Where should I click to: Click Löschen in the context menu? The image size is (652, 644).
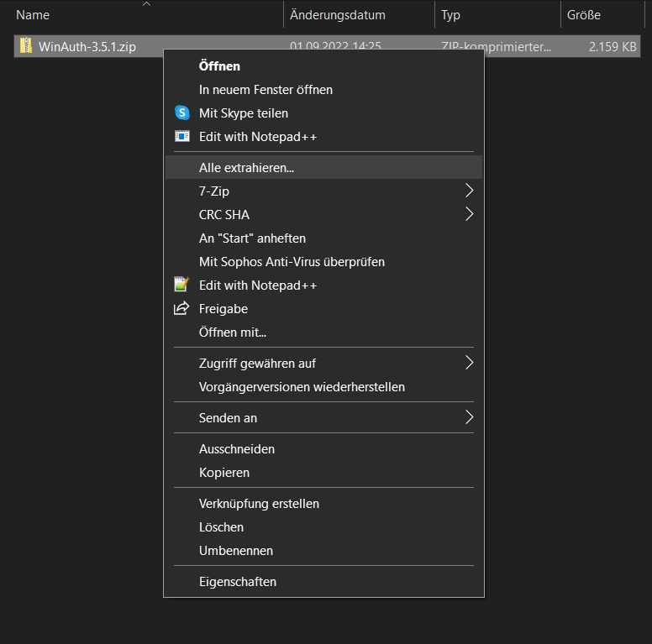[221, 527]
